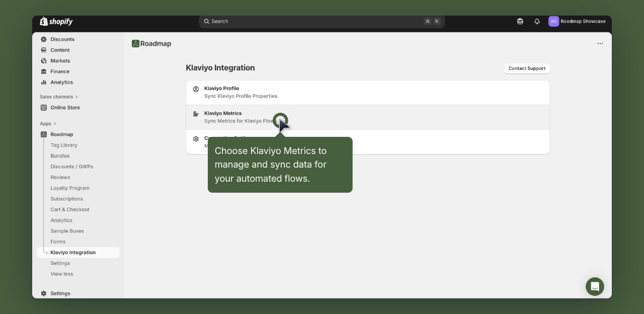
Task: Open the Intercom chat launcher bubble
Action: (x=595, y=286)
